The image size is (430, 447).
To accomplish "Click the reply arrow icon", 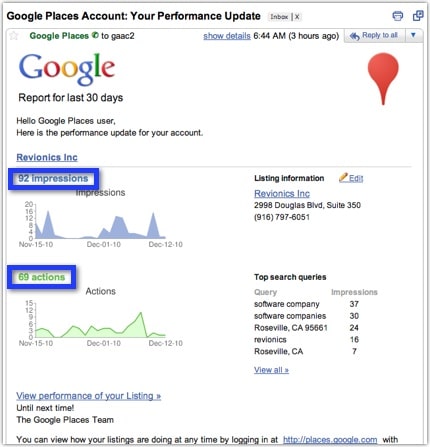I will point(354,36).
